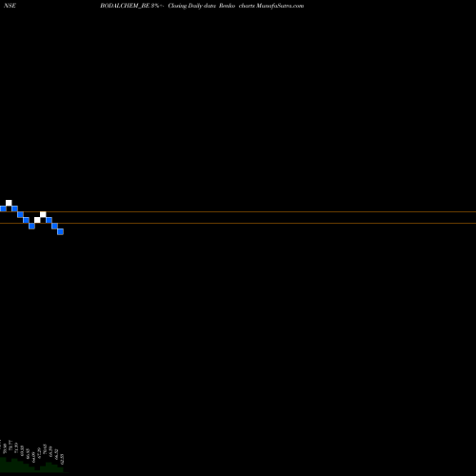Click the 64.09 price label
The height and width of the screenshot is (476, 476).
(33, 456)
